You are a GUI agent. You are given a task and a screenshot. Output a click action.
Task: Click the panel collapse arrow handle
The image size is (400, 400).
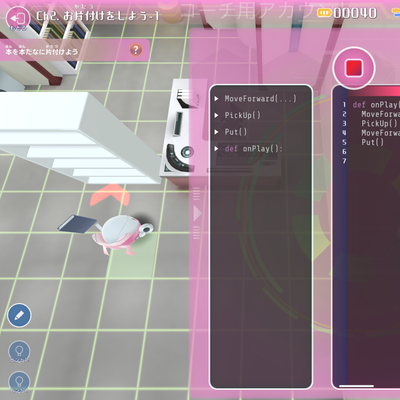197,213
